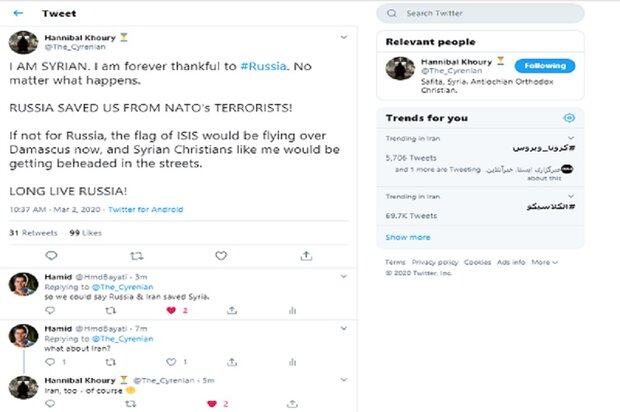Toggle the Following button for Hannibal Khoury

click(546, 65)
